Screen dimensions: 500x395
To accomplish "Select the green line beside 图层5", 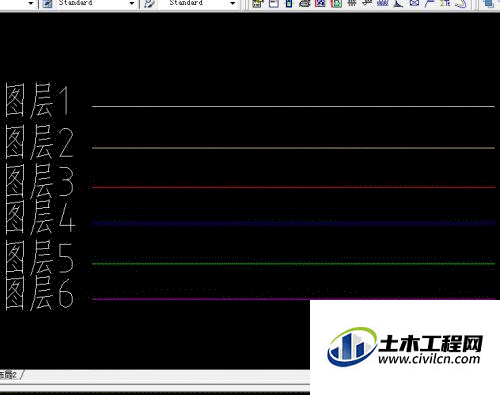I will click(294, 264).
